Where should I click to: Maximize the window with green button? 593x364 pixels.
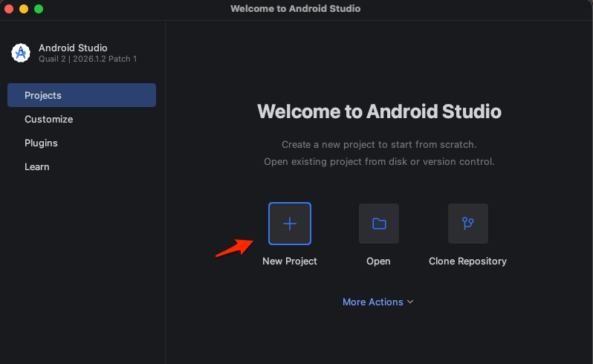coord(39,9)
